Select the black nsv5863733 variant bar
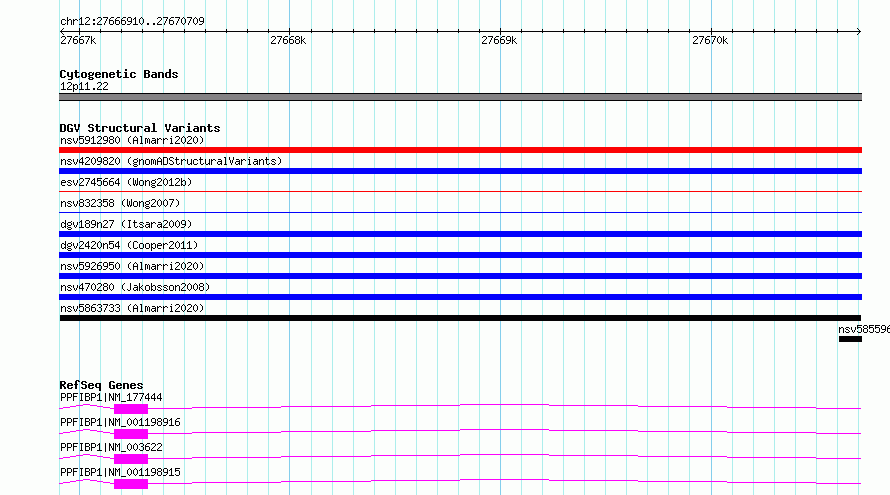The height and width of the screenshot is (495, 890). [460, 318]
